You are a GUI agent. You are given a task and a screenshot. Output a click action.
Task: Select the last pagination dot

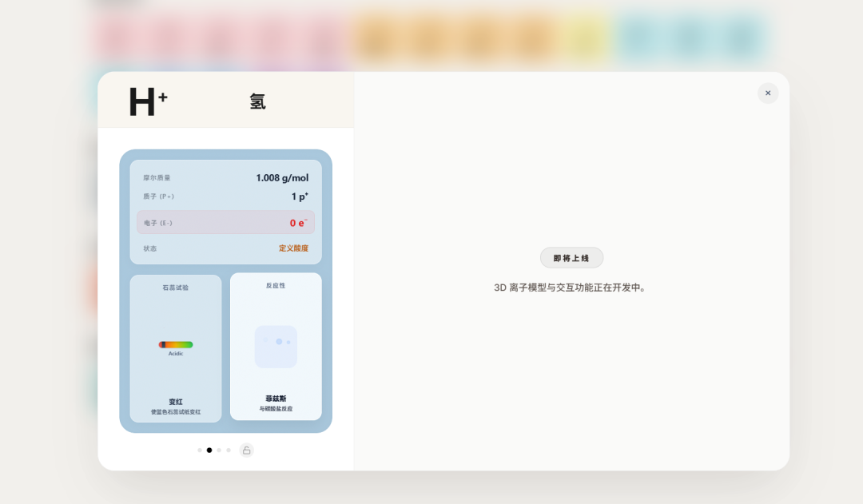[x=228, y=450]
